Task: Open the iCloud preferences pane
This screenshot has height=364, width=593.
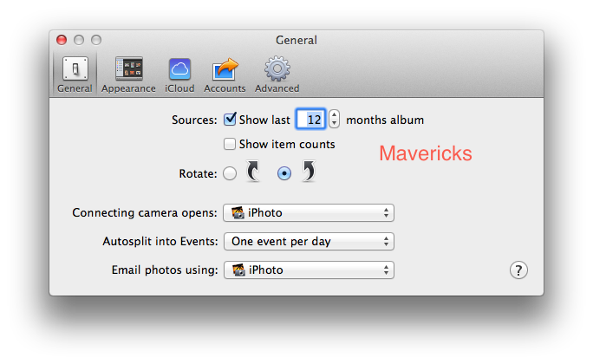Action: tap(179, 75)
